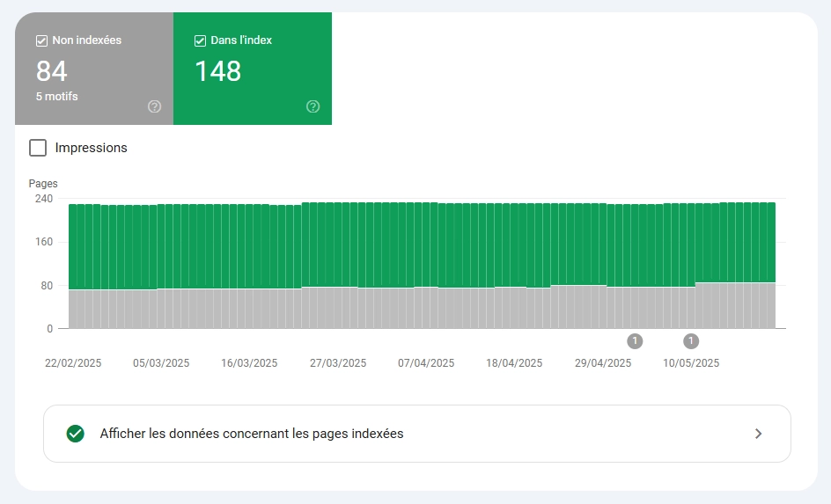Screen dimensions: 831x504
Task: Click the rightmost annotation marker badge
Action: (x=691, y=340)
